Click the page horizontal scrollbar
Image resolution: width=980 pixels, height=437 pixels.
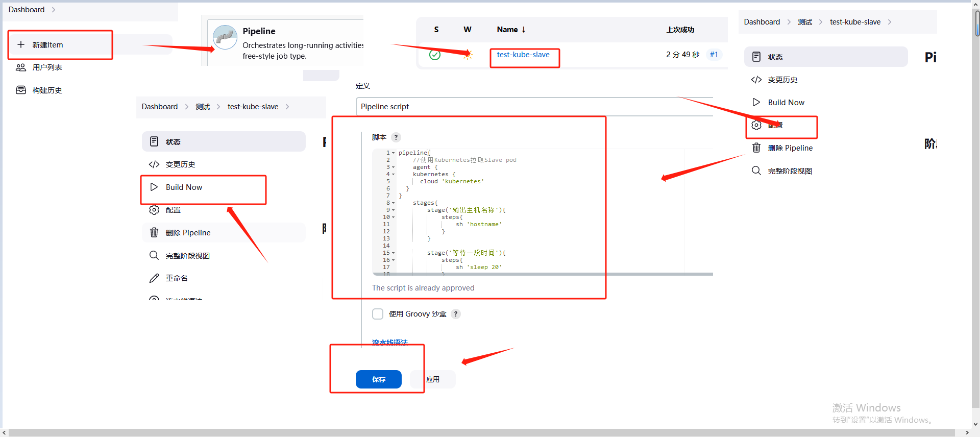481,433
